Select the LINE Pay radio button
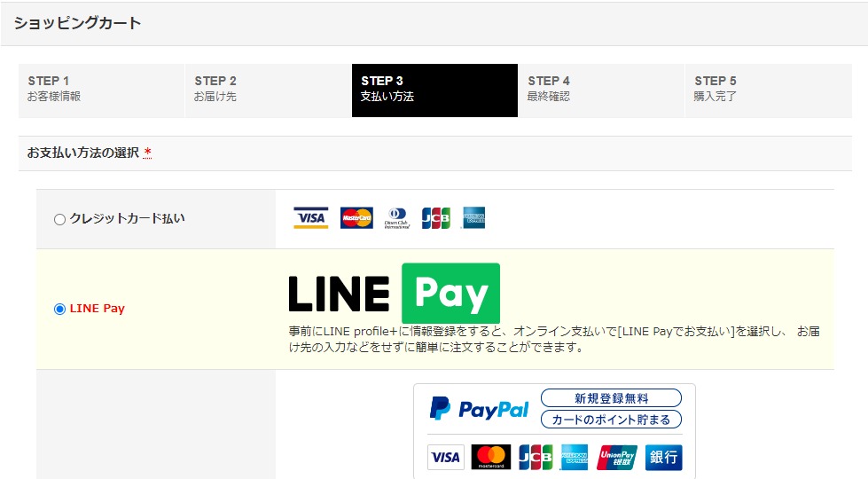Image resolution: width=868 pixels, height=479 pixels. tap(59, 309)
